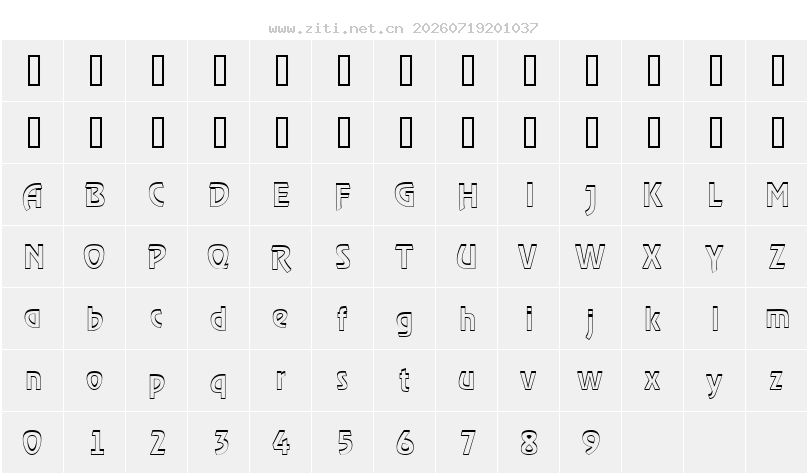Click the lowercase m glyph cell
This screenshot has height=476, width=808.
tap(777, 318)
